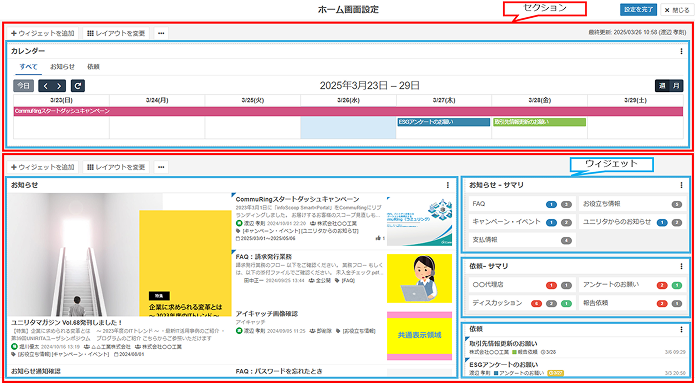Image resolution: width=695 pixels, height=383 pixels.
Task: Jump to today with the 今日 button
Action: click(23, 86)
